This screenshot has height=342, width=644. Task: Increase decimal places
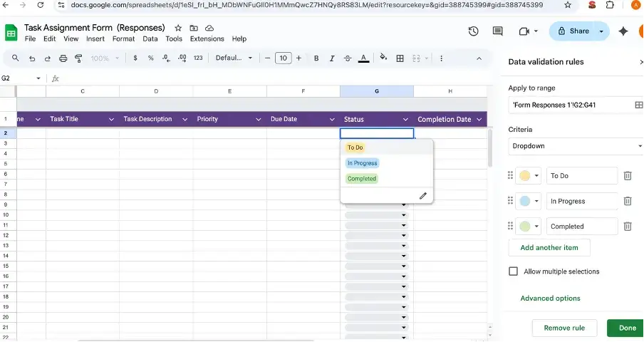pyautogui.click(x=182, y=58)
